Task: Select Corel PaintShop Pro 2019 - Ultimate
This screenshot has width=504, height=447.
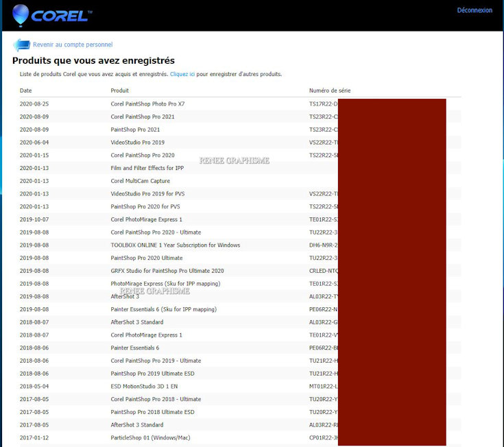Action: [156, 361]
